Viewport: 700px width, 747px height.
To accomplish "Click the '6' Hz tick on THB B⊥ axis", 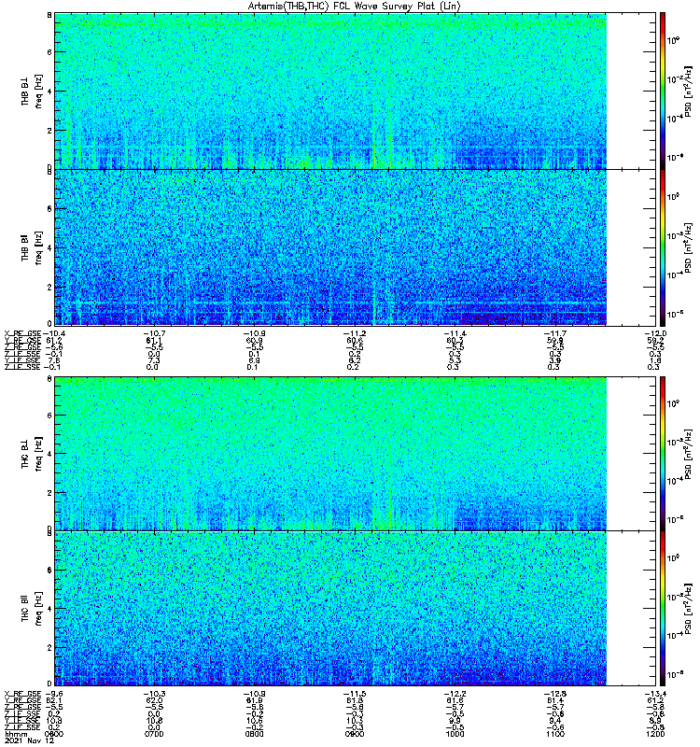I will click(49, 52).
